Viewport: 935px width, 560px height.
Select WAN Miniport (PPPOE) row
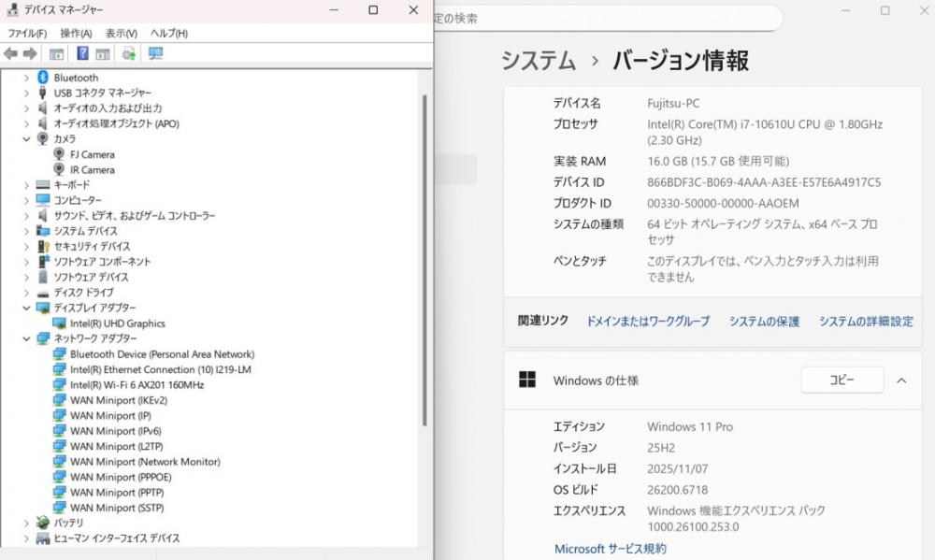click(121, 477)
